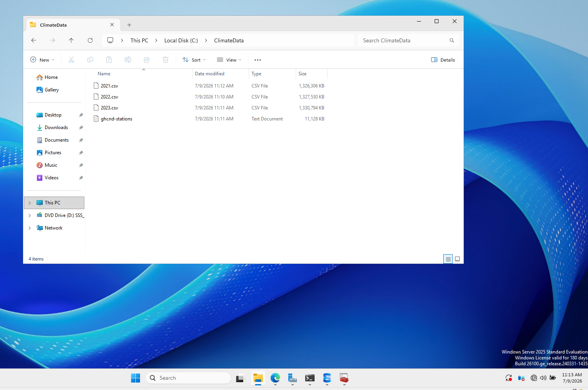This screenshot has width=588, height=390.
Task: Select Network in navigation pane
Action: coord(53,228)
